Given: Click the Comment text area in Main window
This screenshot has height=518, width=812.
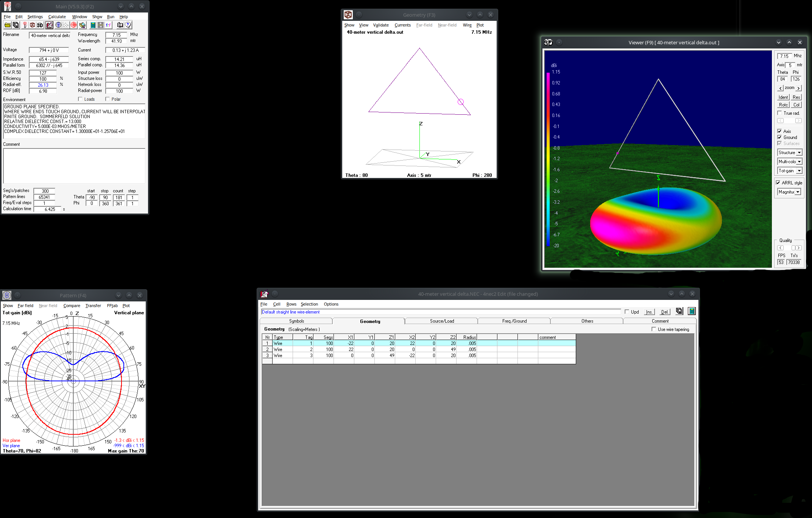Looking at the screenshot, I should tap(74, 166).
